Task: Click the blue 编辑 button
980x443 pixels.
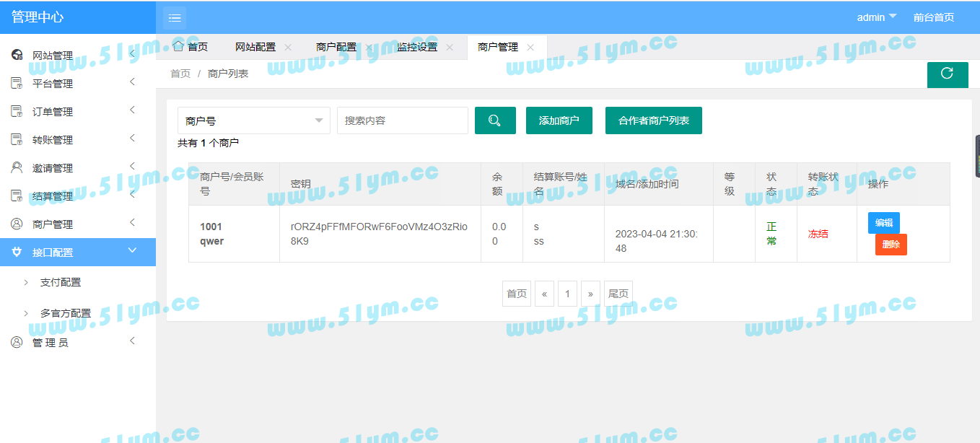Action: pos(884,223)
